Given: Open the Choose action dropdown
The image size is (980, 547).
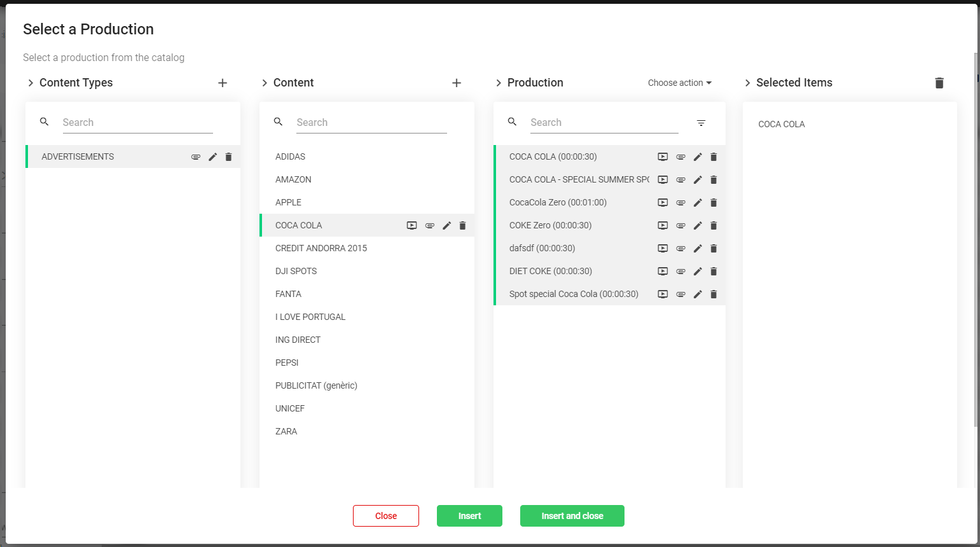Looking at the screenshot, I should 679,83.
